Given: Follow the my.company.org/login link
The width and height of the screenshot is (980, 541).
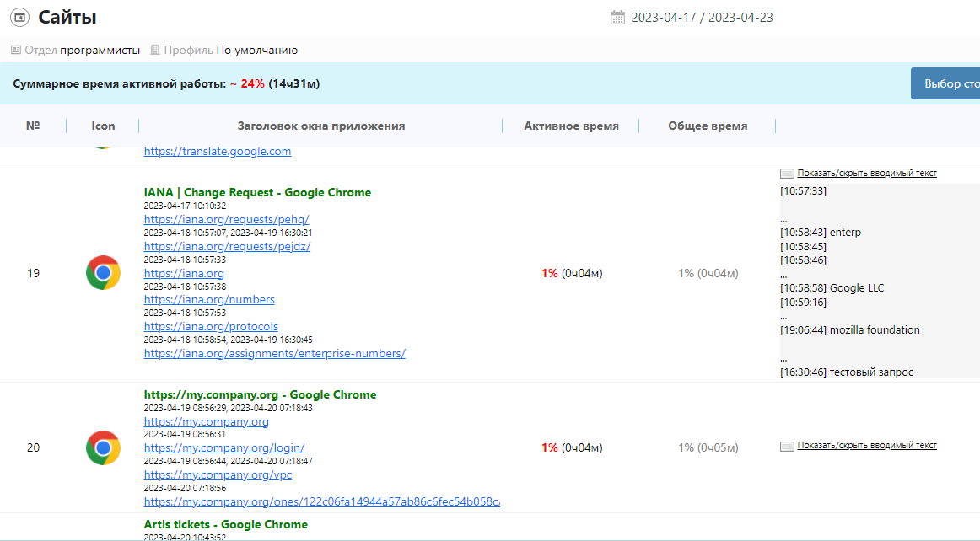Looking at the screenshot, I should 223,448.
